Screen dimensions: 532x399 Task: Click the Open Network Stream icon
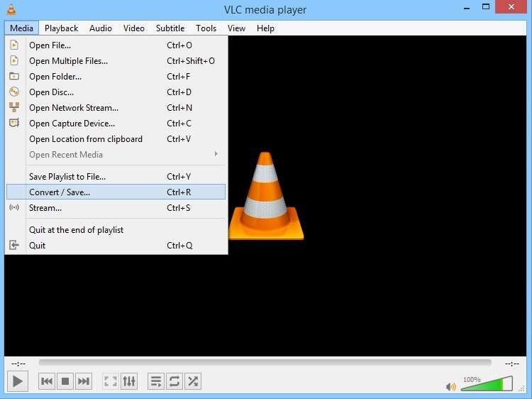[14, 107]
